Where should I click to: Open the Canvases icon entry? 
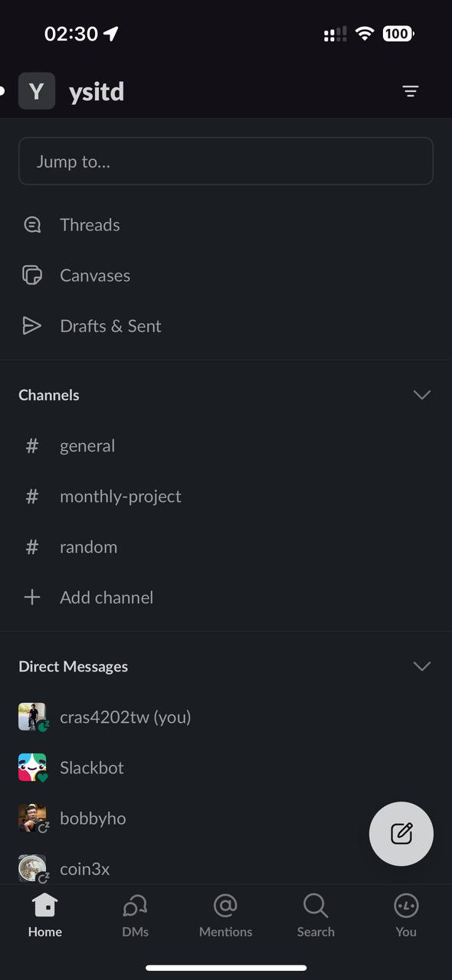[x=32, y=276]
